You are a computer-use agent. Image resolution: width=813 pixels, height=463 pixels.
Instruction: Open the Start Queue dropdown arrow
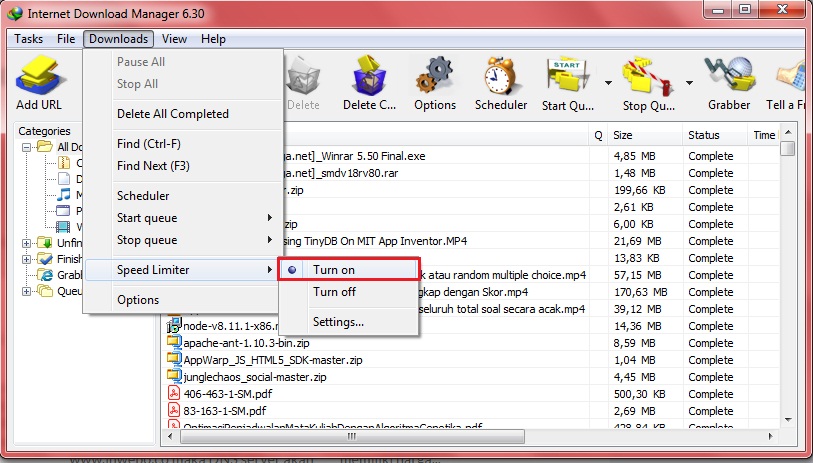pos(608,83)
